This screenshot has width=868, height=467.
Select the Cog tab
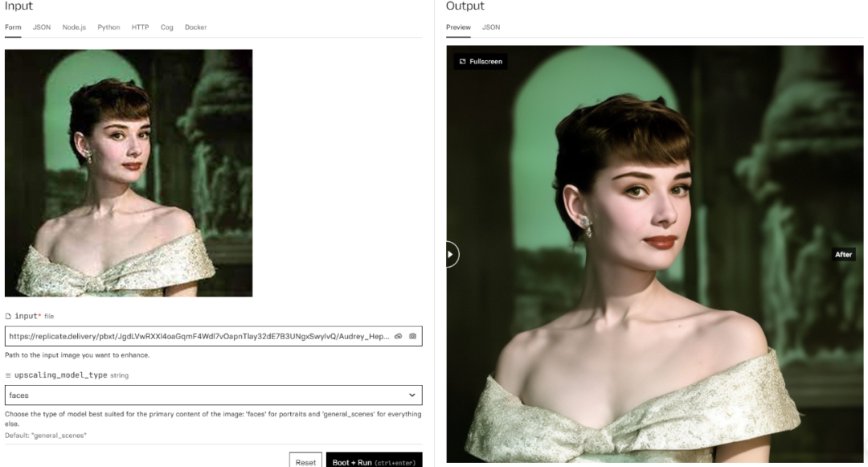[x=166, y=27]
